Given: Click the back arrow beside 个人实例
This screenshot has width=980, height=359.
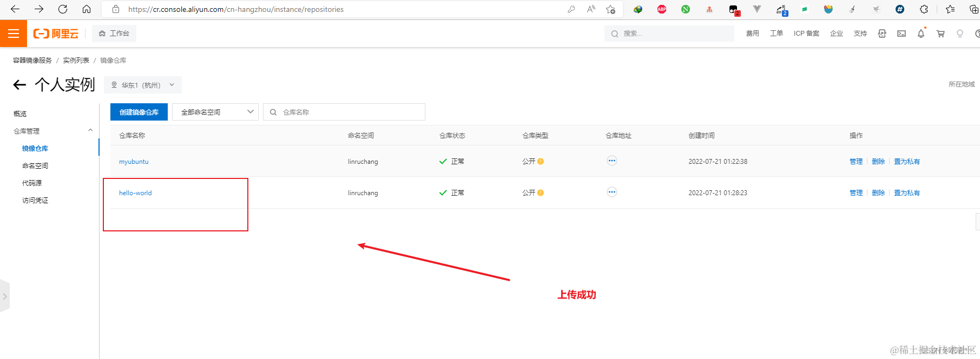Looking at the screenshot, I should coord(19,85).
